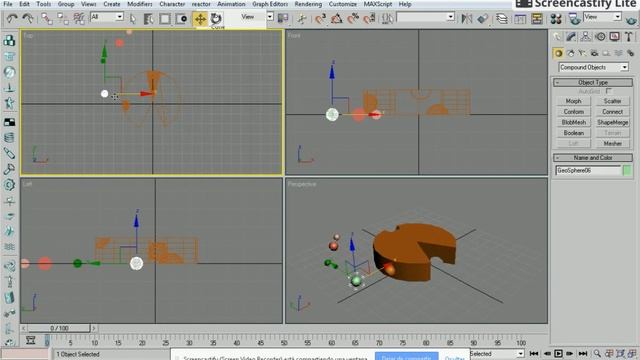Open the 'Selected' key filter dropdown
This screenshot has width=640, height=360.
pos(520,354)
